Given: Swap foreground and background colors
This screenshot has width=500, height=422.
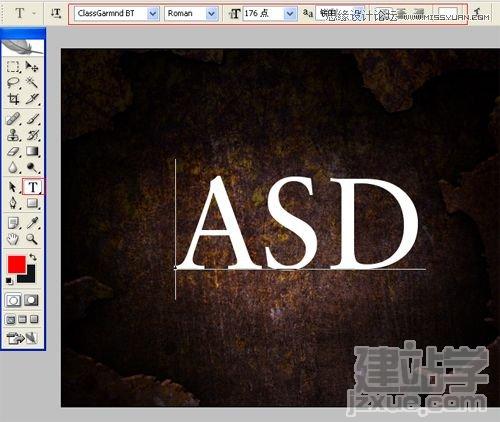Looking at the screenshot, I should point(33,257).
